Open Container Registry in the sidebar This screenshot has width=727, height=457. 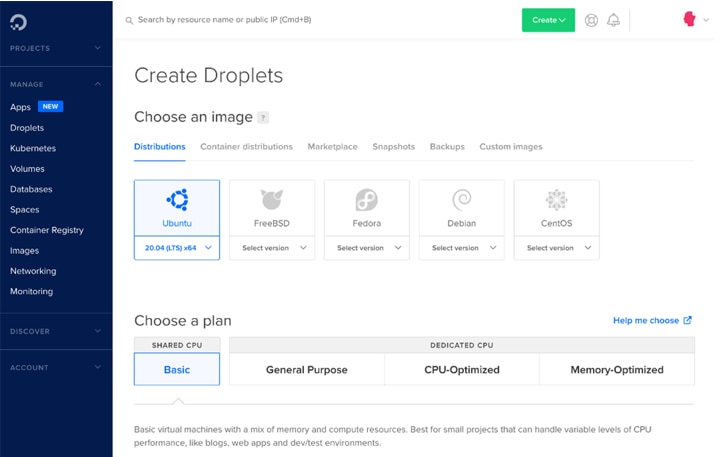47,230
